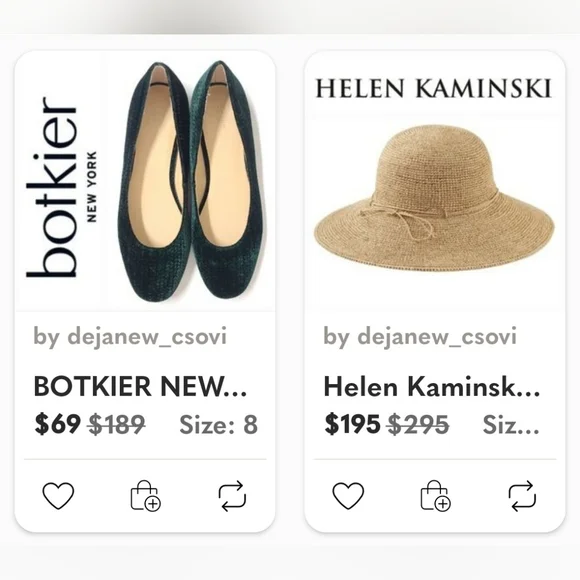The image size is (580, 580).
Task: Add the Helen Kaminski hat to a bundle
Action: (435, 496)
